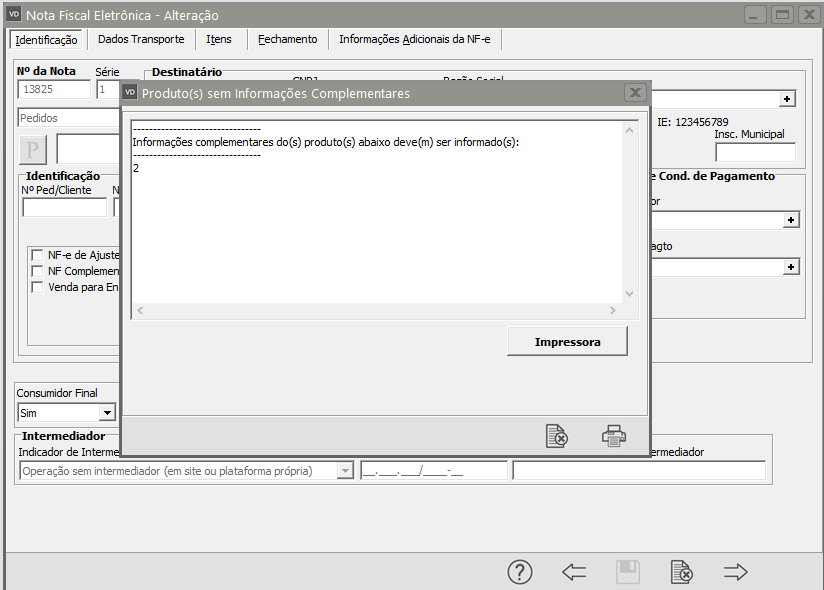Check the Venda para Entrega checkbox
Image resolution: width=824 pixels, height=590 pixels.
[38, 287]
